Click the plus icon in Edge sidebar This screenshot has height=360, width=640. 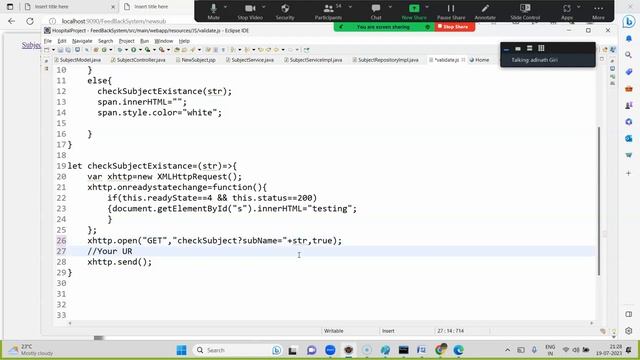[629, 173]
